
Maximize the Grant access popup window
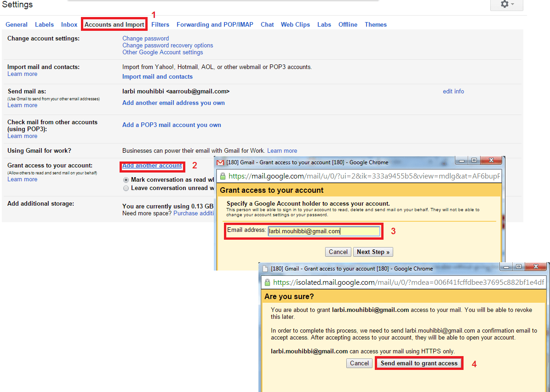pyautogui.click(x=474, y=161)
